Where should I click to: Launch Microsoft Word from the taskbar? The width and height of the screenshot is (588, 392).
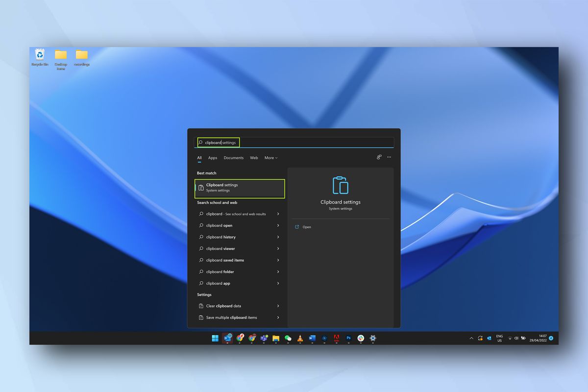click(312, 338)
